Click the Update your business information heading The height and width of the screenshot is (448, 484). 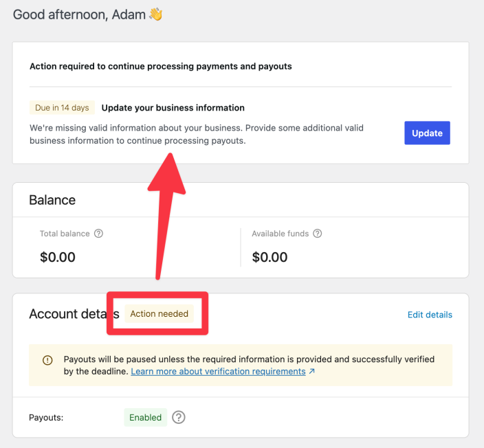(173, 108)
